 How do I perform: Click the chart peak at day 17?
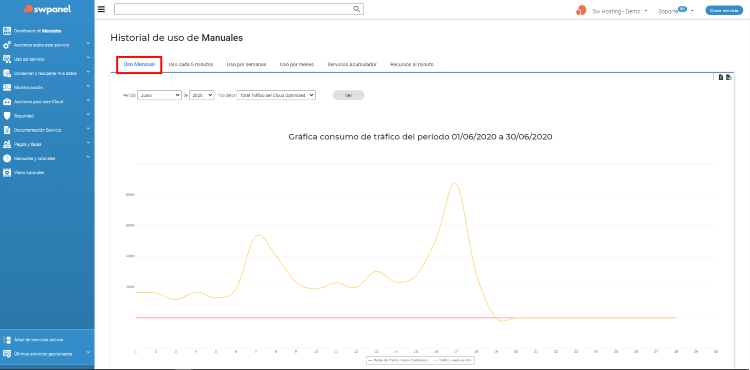click(455, 183)
